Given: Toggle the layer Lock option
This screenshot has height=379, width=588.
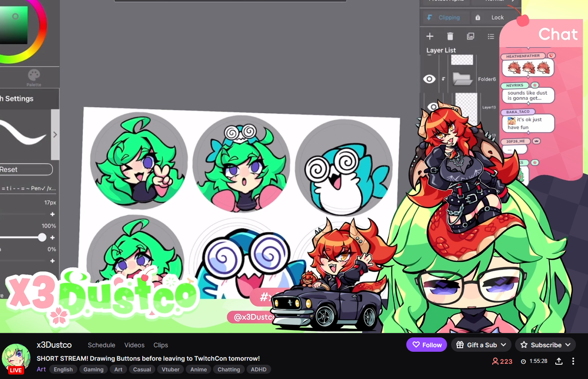Looking at the screenshot, I should point(491,17).
